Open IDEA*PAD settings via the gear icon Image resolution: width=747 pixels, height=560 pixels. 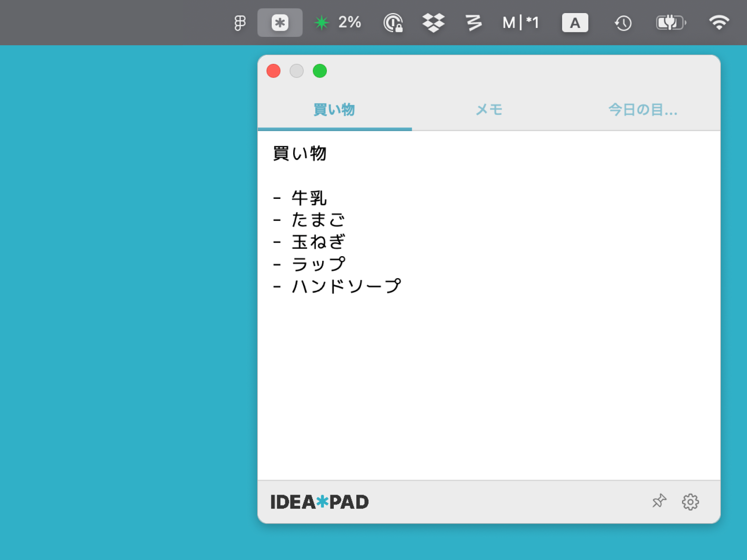(x=690, y=501)
